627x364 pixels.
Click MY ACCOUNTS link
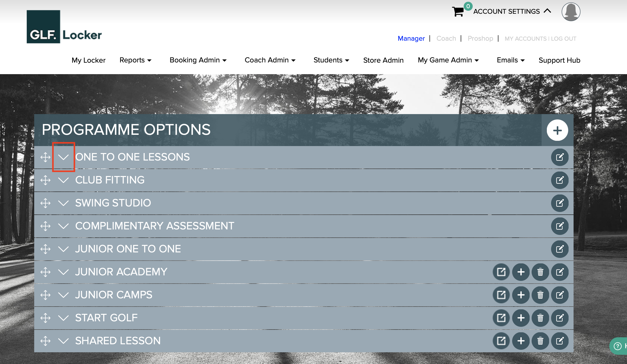point(525,39)
